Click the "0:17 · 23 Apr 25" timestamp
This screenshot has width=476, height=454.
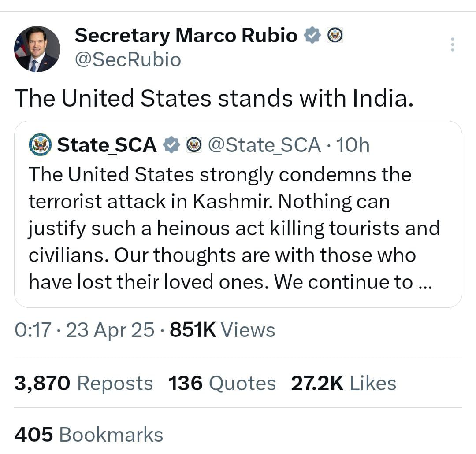(x=84, y=330)
